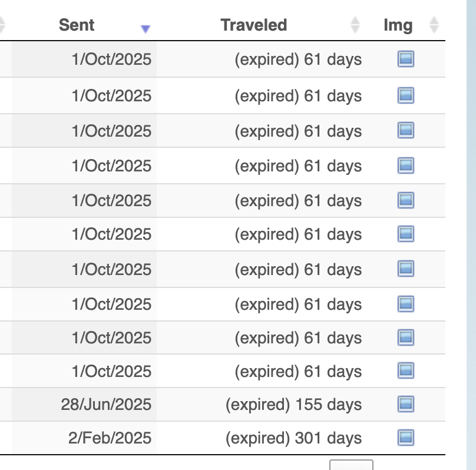Sort by Img column header label
This screenshot has width=476, height=470.
click(x=398, y=25)
